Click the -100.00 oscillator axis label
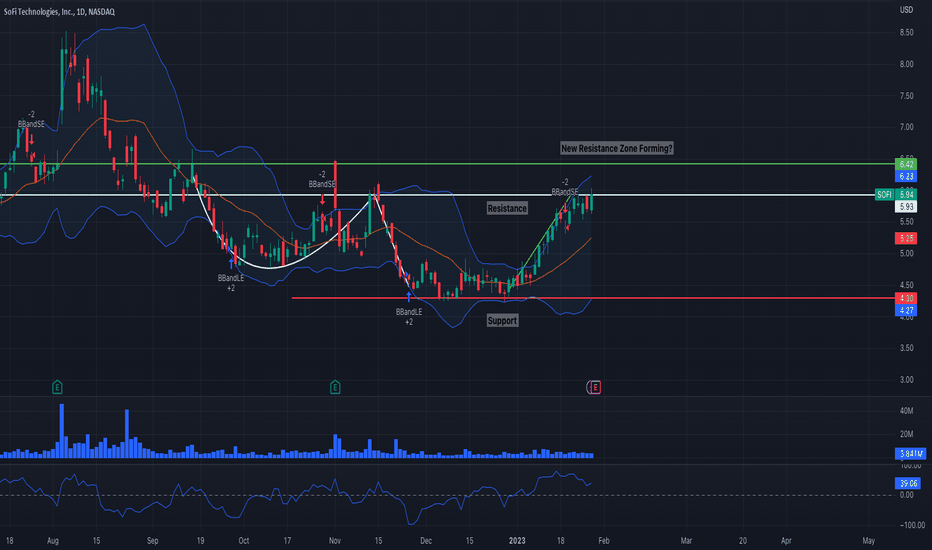 tap(912, 525)
